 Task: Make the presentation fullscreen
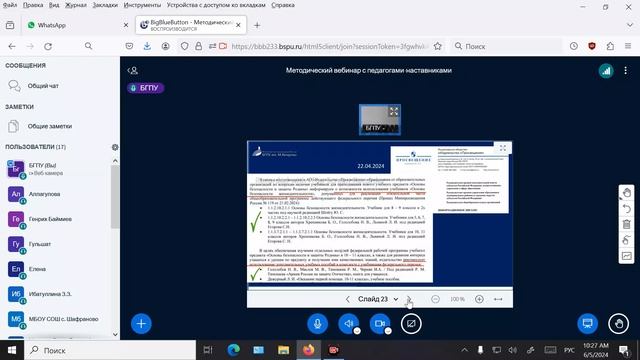click(503, 148)
